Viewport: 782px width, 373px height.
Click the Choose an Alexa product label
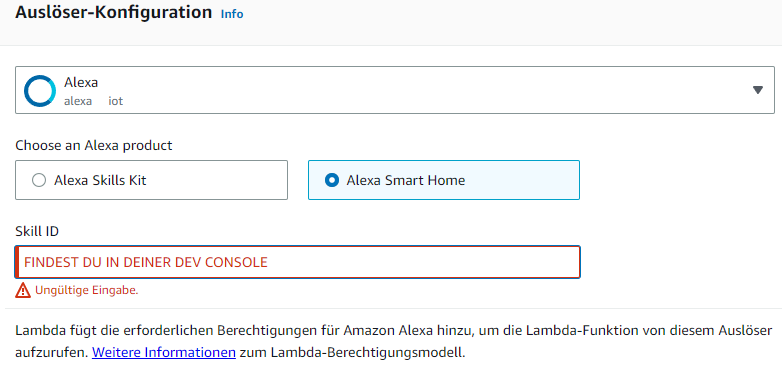tap(94, 146)
